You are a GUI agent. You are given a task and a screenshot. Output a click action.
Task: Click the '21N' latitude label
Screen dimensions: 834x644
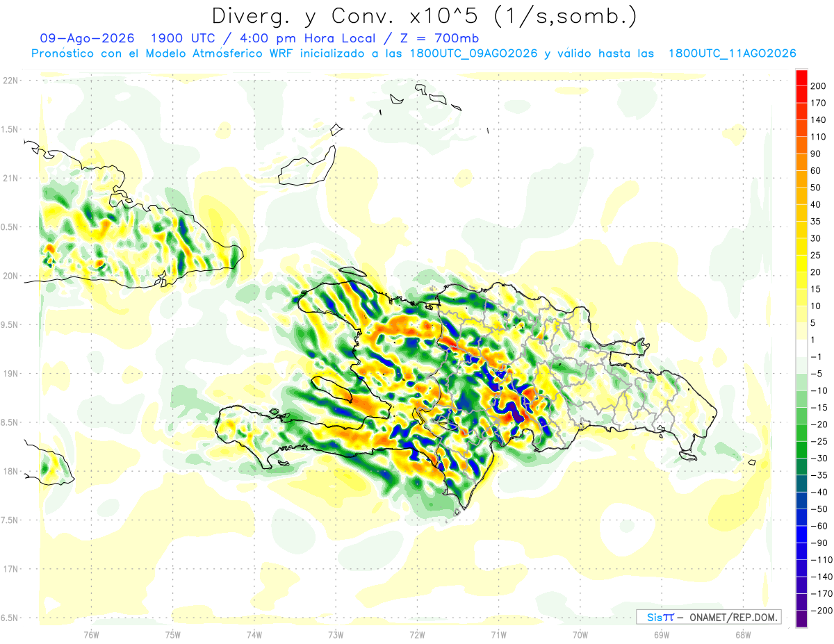pyautogui.click(x=10, y=179)
